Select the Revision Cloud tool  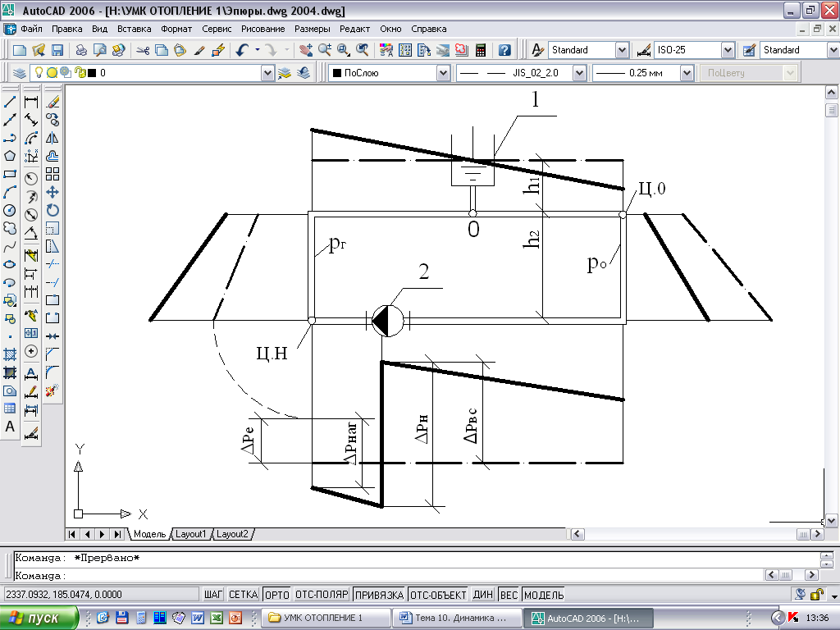click(10, 229)
